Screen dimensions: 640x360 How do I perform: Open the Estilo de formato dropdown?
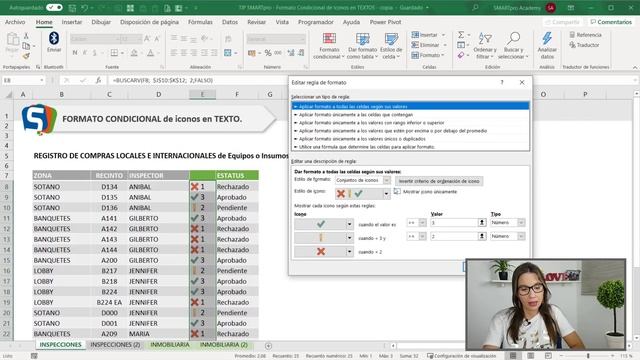pos(387,180)
